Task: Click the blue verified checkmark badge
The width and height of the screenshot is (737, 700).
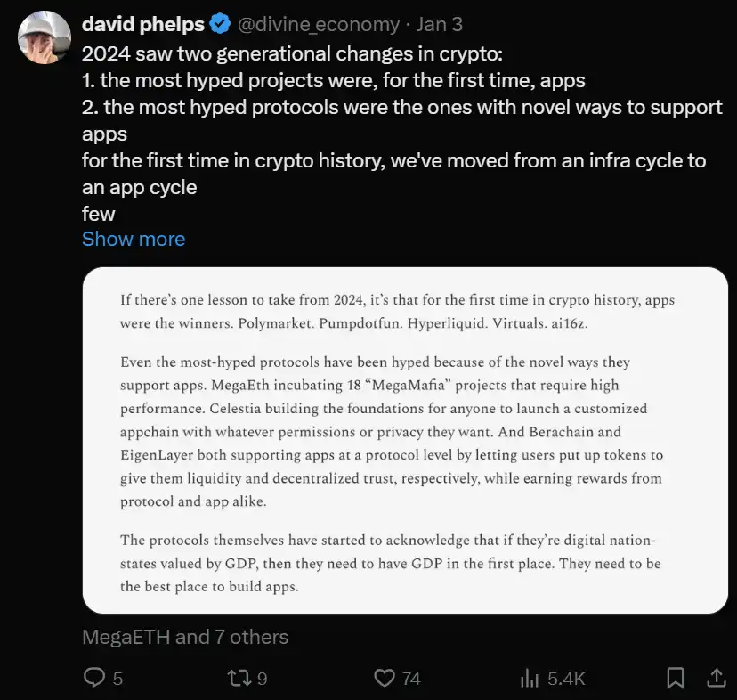Action: 218,24
